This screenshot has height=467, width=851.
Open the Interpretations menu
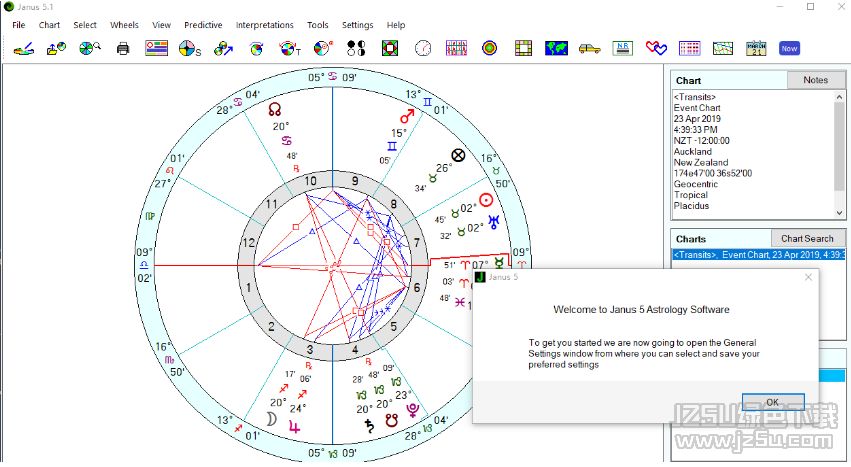pos(264,25)
